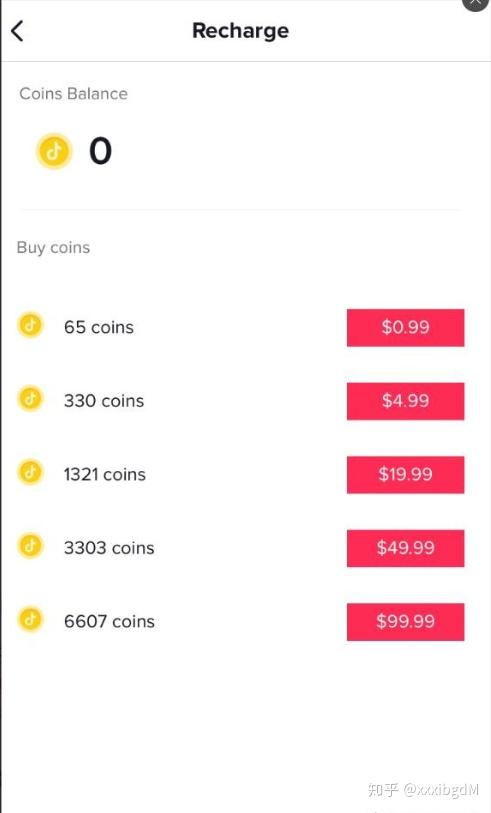Select the 6607 coins label
Screen dimensions: 491x813
[x=109, y=622]
